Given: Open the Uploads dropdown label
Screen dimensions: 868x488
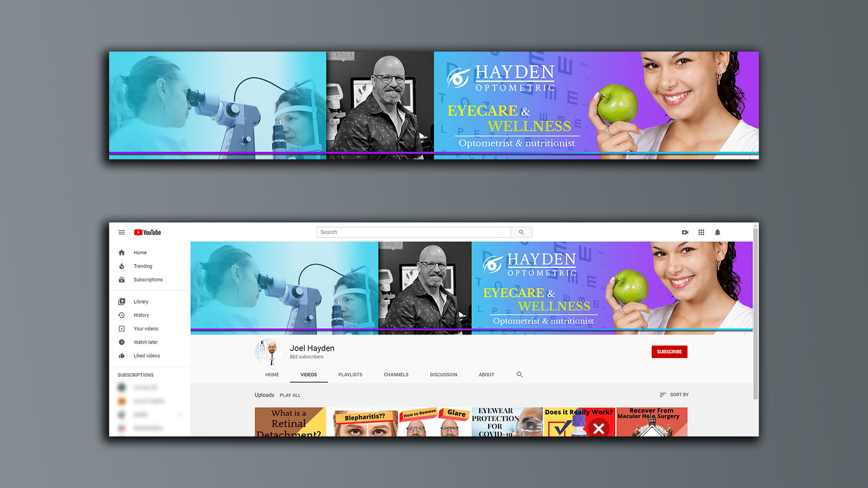Looking at the screenshot, I should click(x=264, y=395).
